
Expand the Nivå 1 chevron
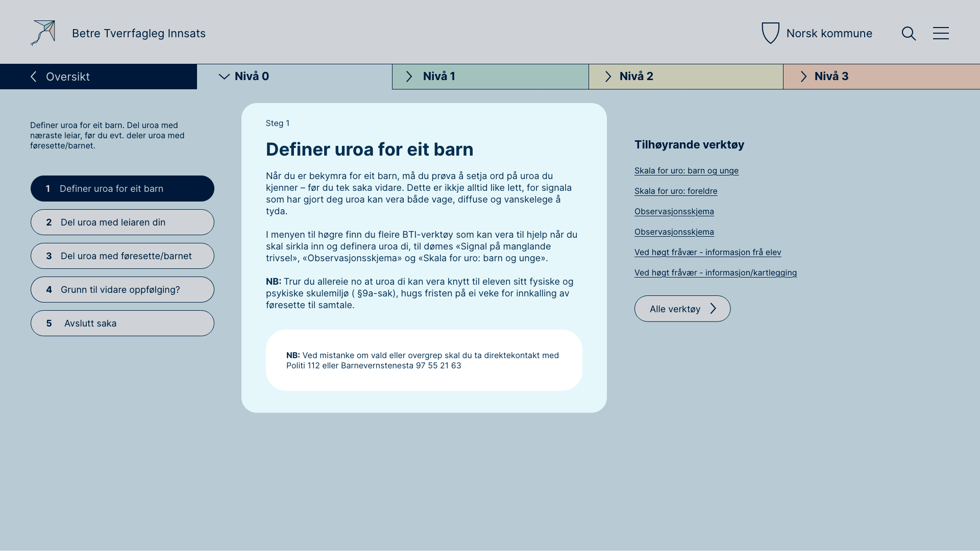(409, 77)
